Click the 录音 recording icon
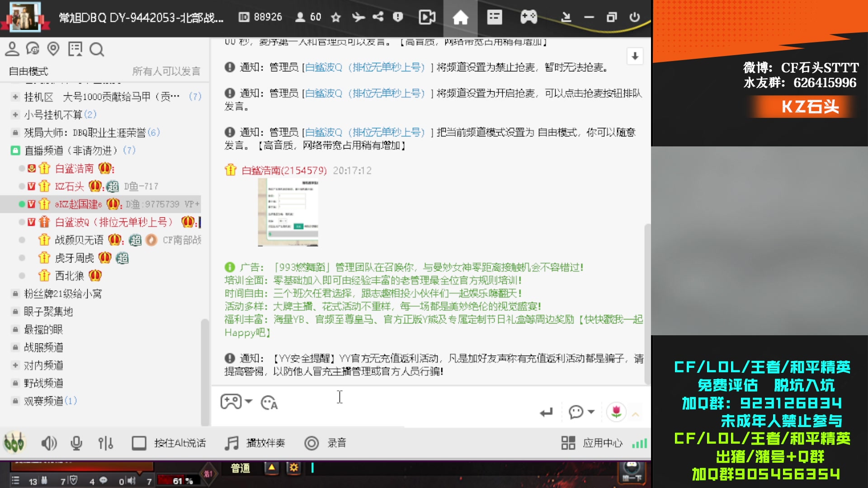This screenshot has height=488, width=868. point(312,443)
